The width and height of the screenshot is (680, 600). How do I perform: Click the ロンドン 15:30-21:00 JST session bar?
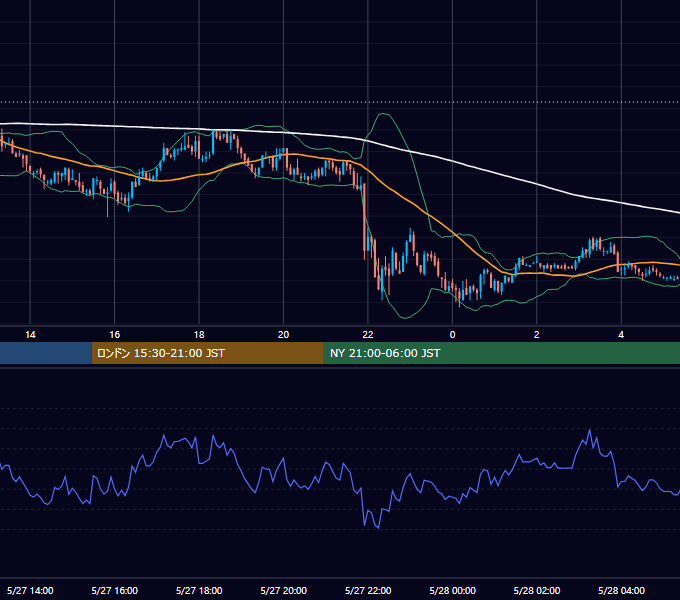(x=207, y=353)
